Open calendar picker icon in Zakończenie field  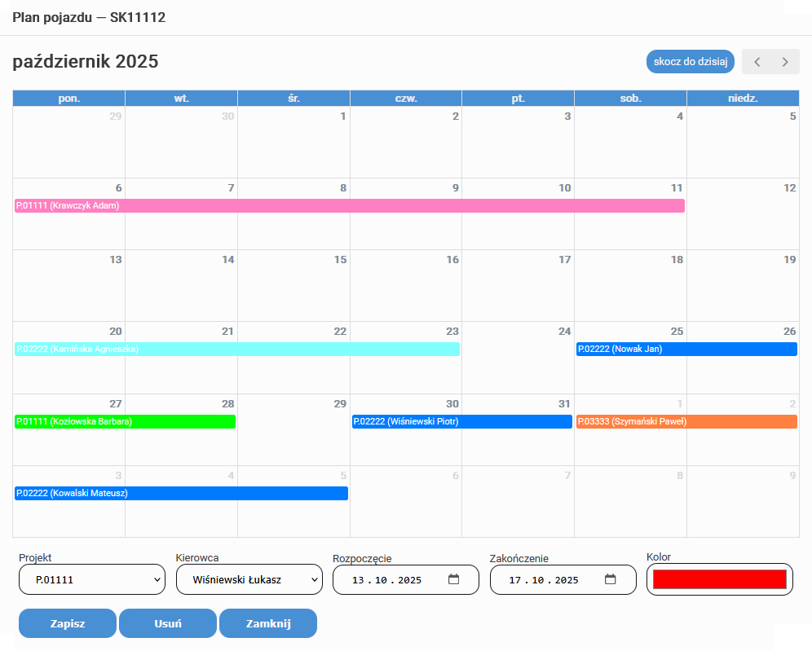coord(611,580)
